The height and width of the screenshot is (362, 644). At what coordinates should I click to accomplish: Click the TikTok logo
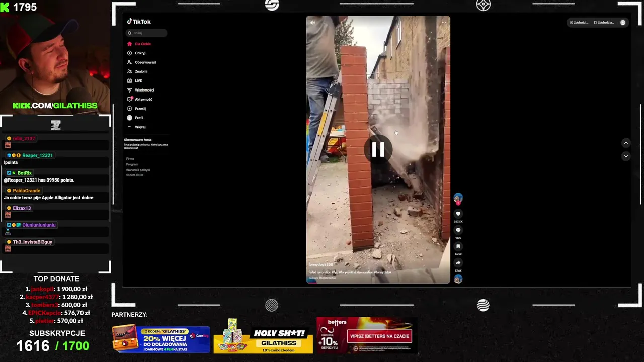pos(139,22)
